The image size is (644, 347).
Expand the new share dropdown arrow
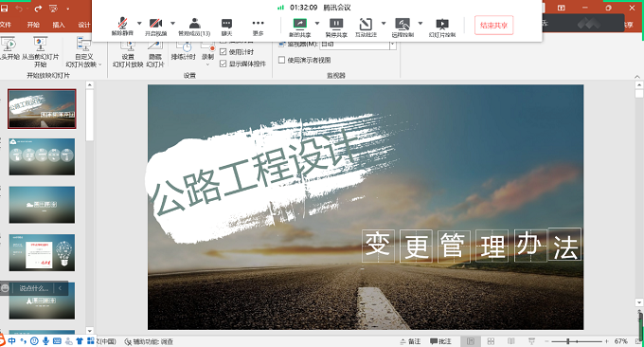pyautogui.click(x=316, y=24)
